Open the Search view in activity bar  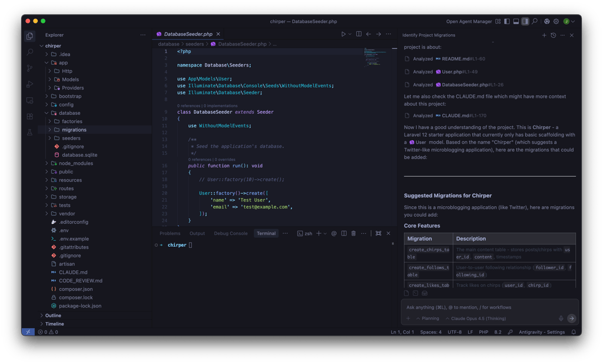[29, 52]
